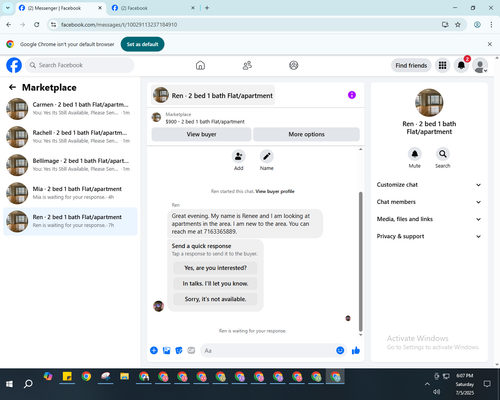Viewport: 500px width, 400px height.
Task: Open the account profile avatar menu
Action: pos(480,65)
